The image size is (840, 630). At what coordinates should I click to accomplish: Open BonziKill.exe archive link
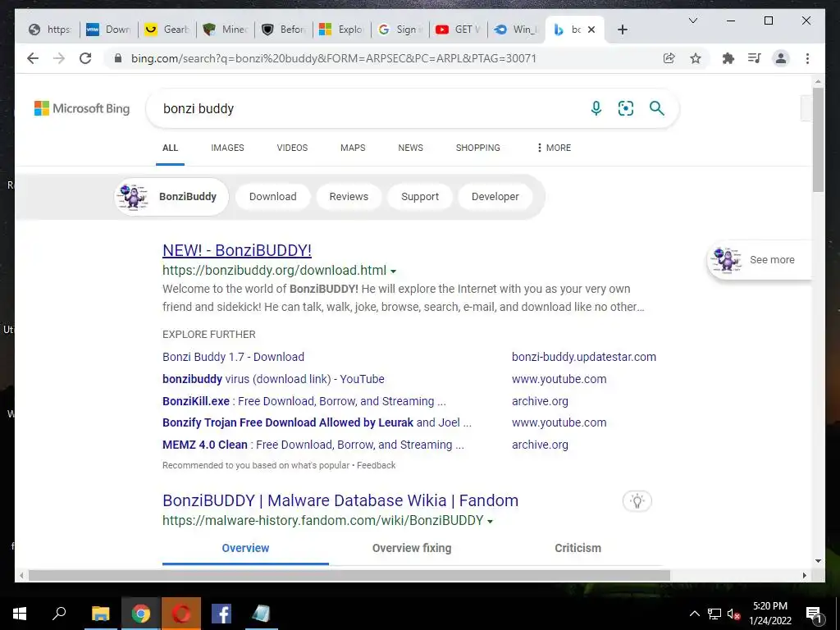pyautogui.click(x=304, y=401)
